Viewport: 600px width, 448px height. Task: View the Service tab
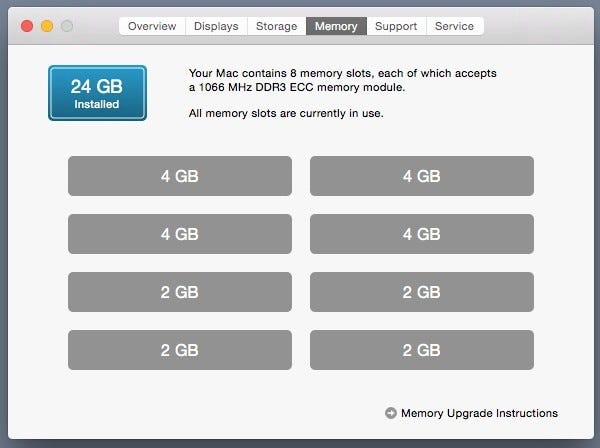click(454, 26)
